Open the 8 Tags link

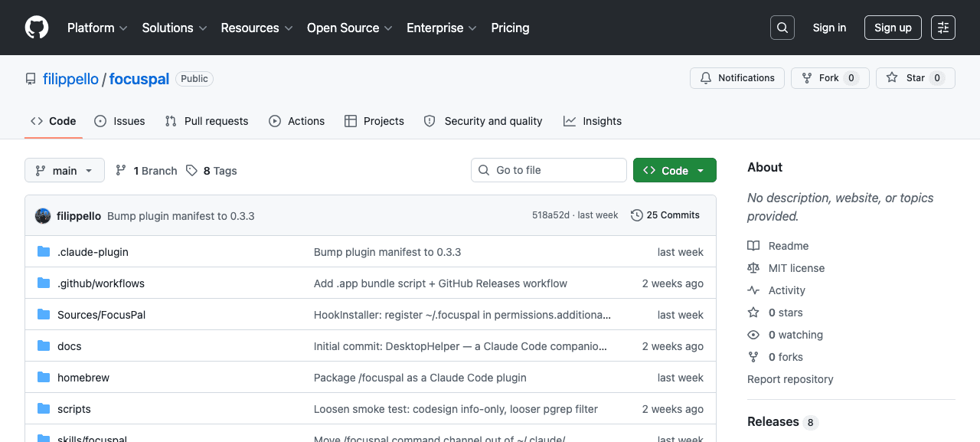coord(212,171)
